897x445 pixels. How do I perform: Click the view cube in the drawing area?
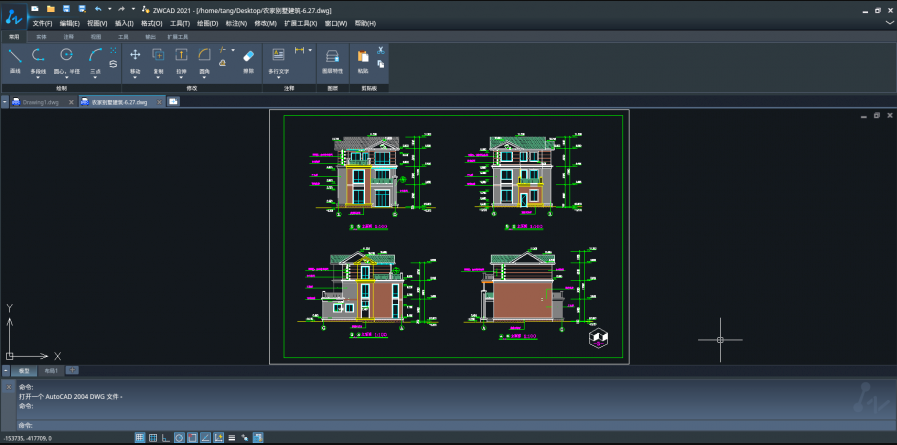click(598, 338)
